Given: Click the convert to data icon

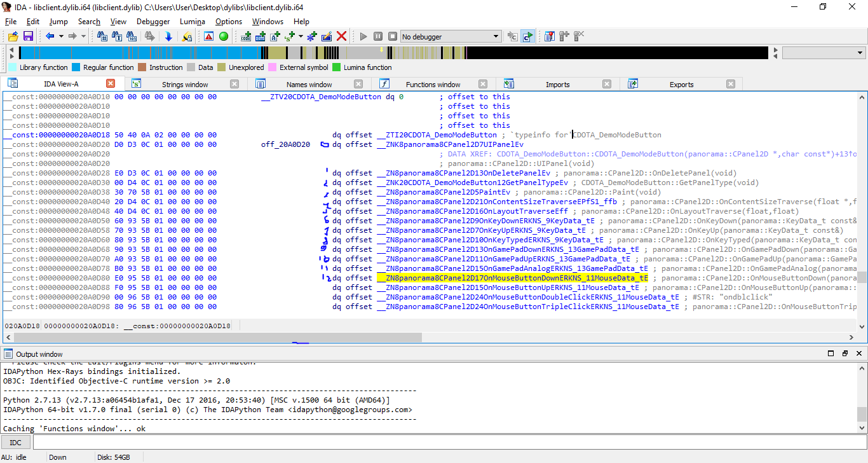Looking at the screenshot, I should click(x=262, y=36).
